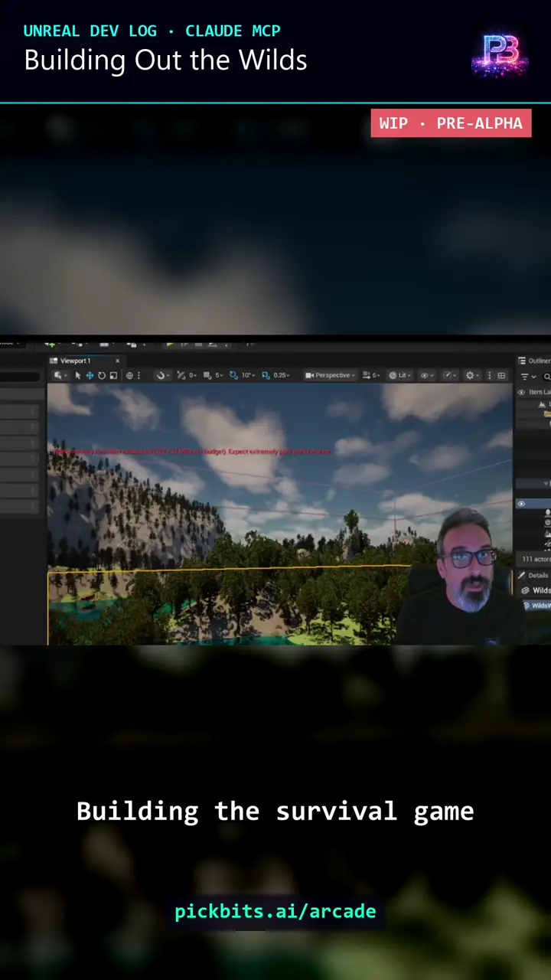
Task: Click the red poor performance warning text
Action: (191, 452)
